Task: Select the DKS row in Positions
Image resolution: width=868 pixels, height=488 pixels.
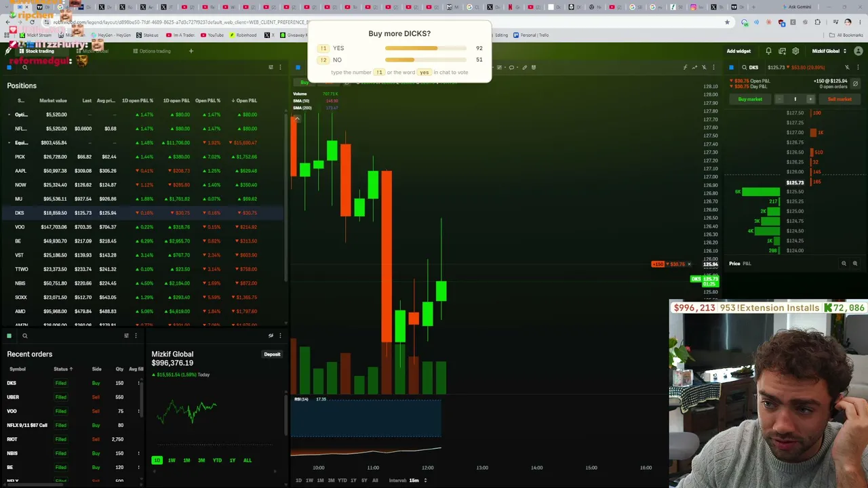Action: (x=142, y=213)
